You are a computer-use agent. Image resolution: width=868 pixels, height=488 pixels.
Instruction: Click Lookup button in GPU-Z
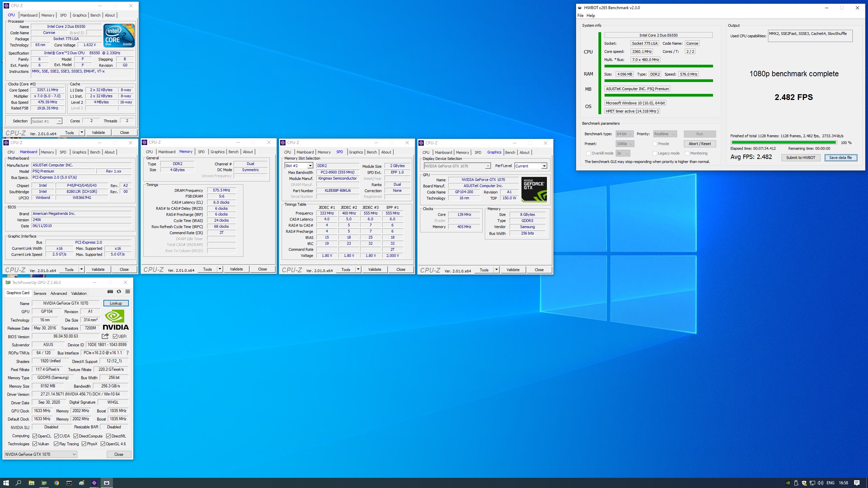point(116,303)
